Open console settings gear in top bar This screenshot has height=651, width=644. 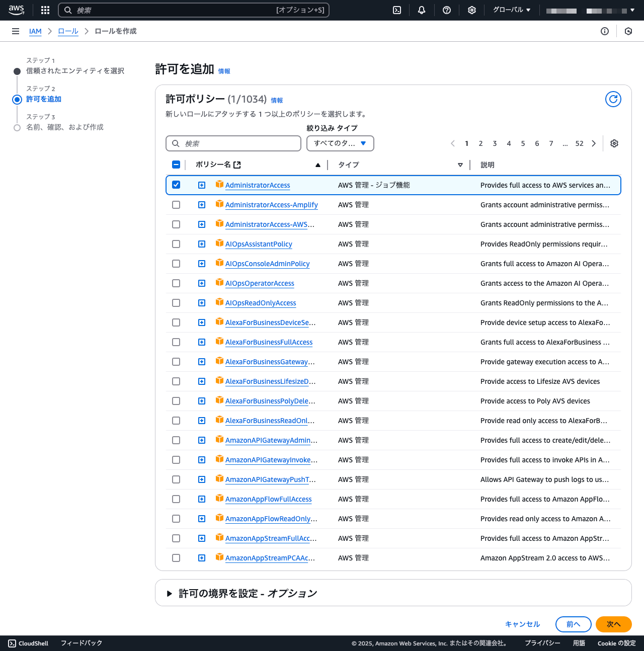point(472,10)
